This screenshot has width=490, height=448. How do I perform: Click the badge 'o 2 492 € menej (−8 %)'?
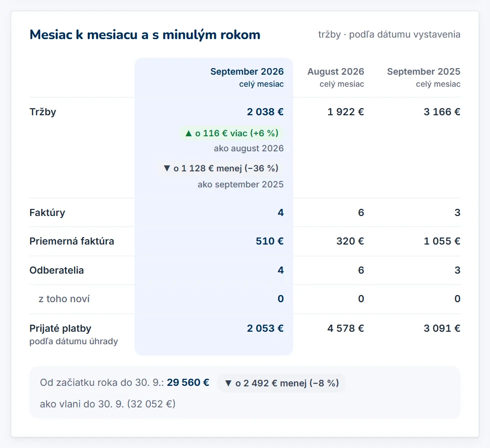coord(281,383)
